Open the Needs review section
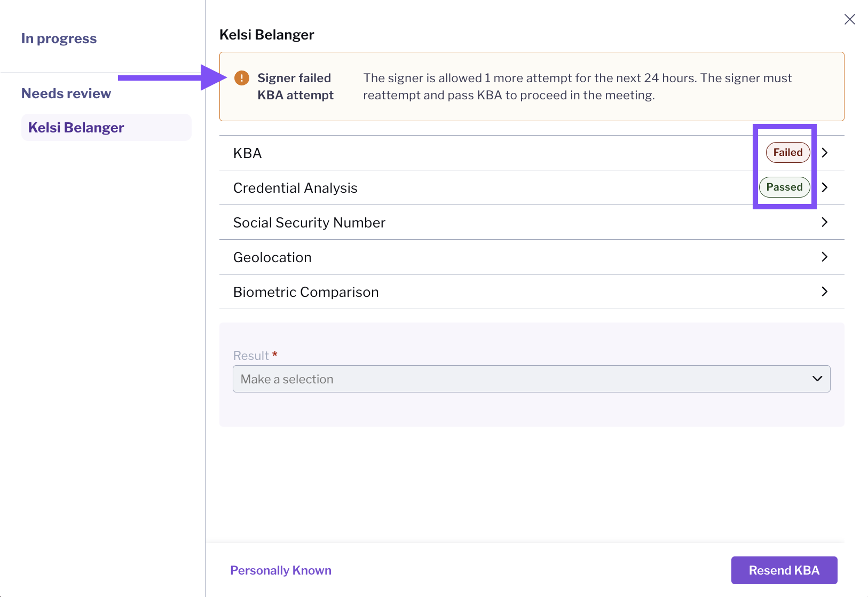Viewport: 868px width, 597px height. click(66, 93)
